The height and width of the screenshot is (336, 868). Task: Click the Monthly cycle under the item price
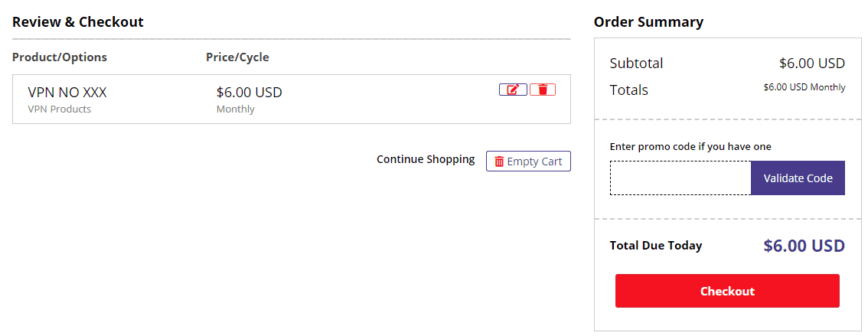[235, 109]
